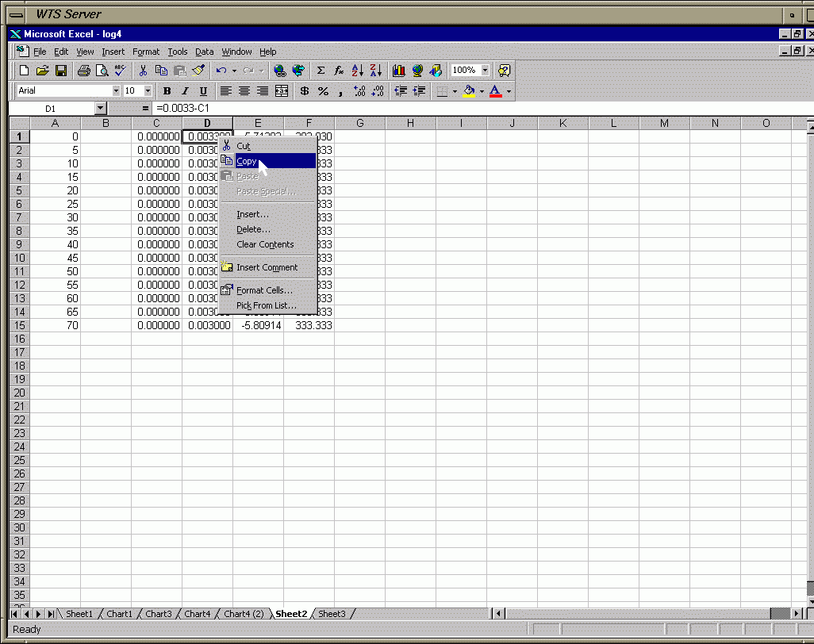
Task: Click the Merge and Center icon
Action: click(x=281, y=91)
